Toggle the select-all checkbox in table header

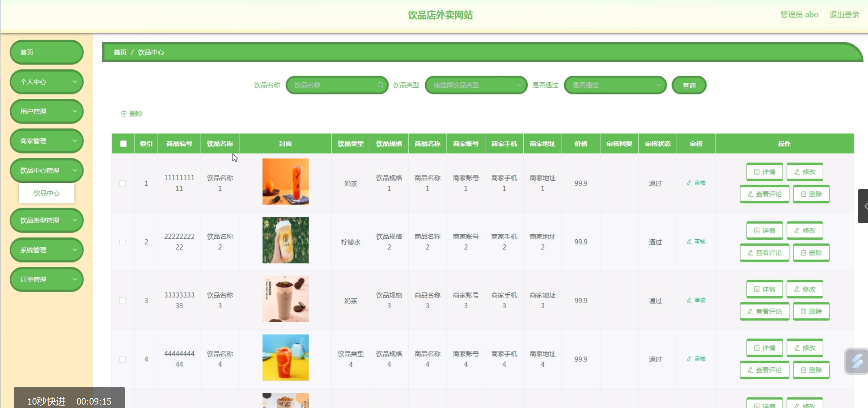123,144
